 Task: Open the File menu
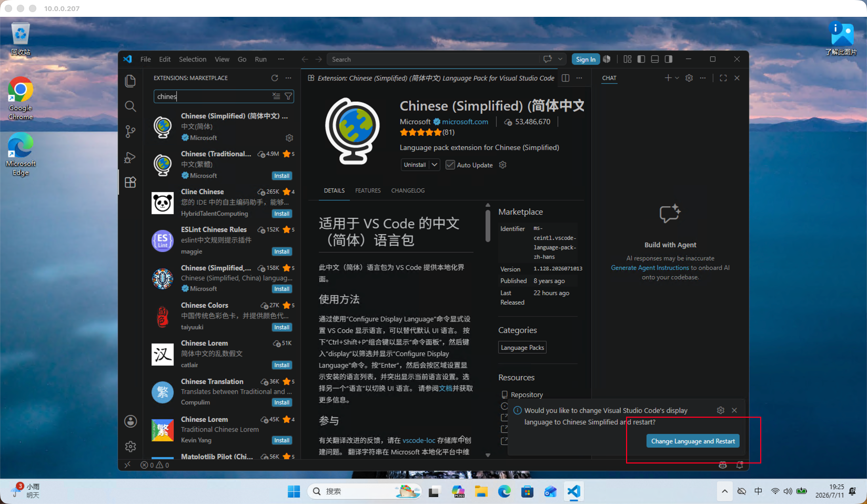coord(146,59)
